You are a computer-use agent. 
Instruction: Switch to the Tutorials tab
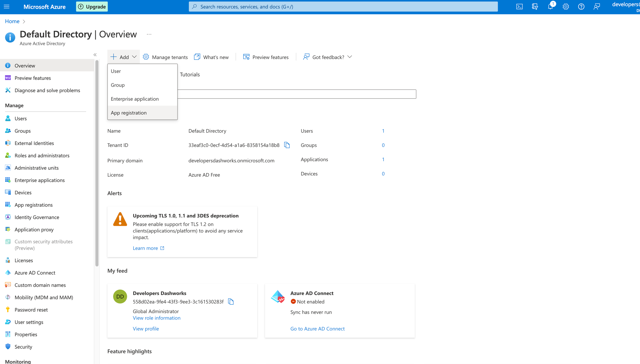(x=190, y=74)
